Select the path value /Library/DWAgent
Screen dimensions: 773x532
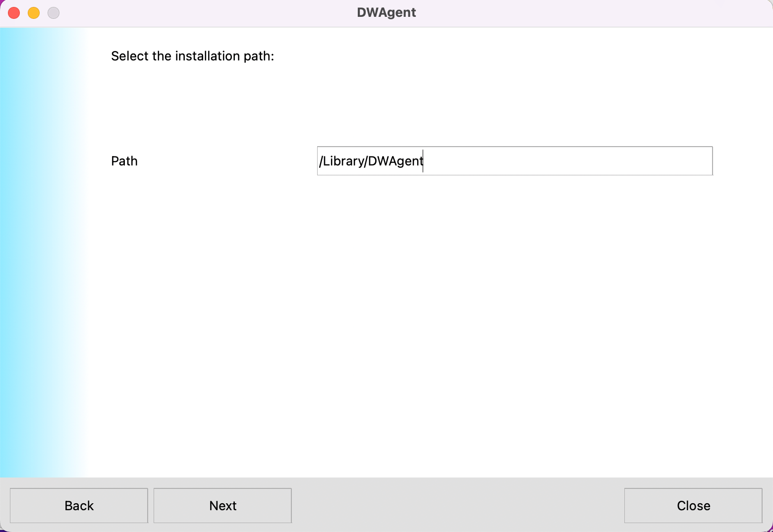[371, 161]
